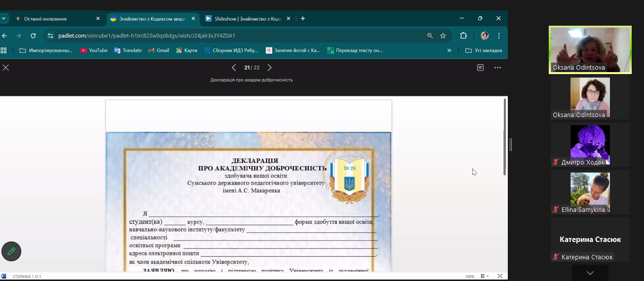Open the Chrome profile avatar
The height and width of the screenshot is (281, 644).
pos(485,36)
